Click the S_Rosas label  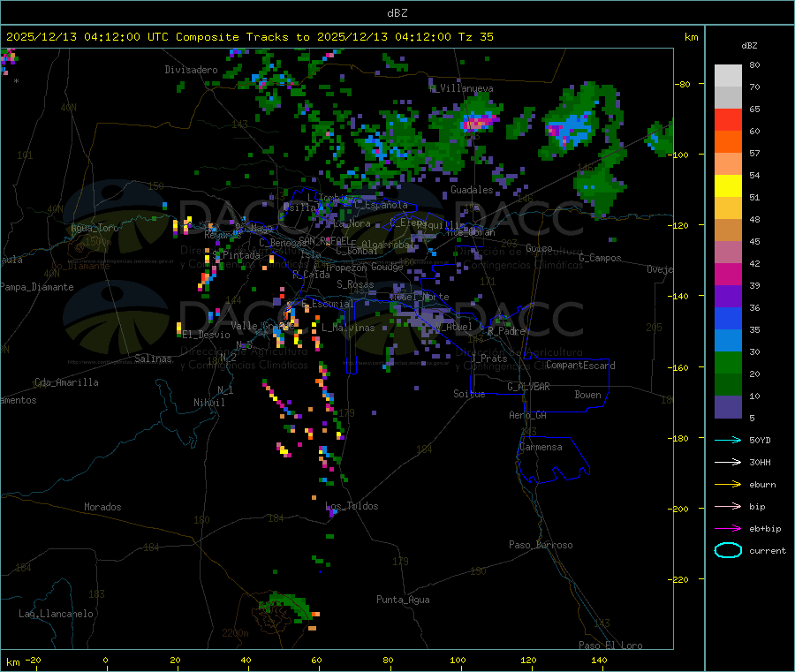(x=355, y=284)
